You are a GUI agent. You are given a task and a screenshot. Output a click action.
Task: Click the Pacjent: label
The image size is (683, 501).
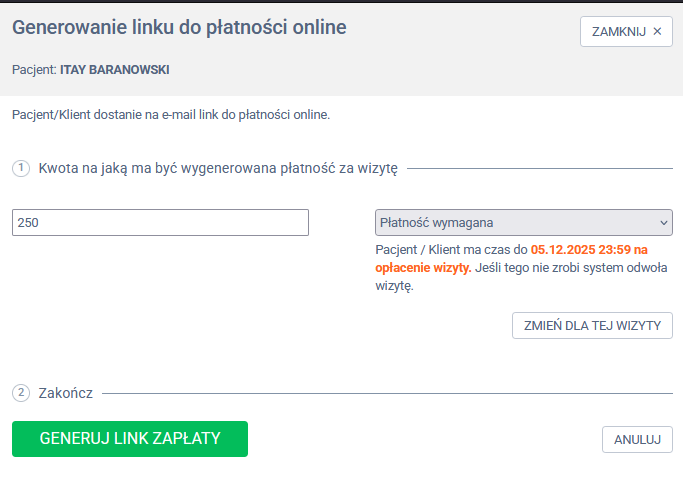[x=34, y=70]
